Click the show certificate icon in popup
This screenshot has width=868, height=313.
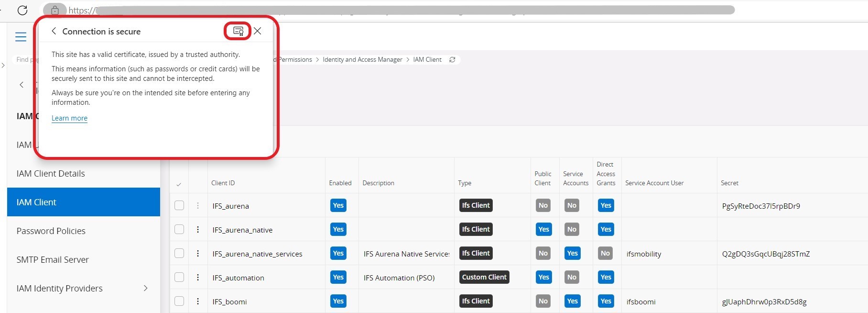pos(238,31)
